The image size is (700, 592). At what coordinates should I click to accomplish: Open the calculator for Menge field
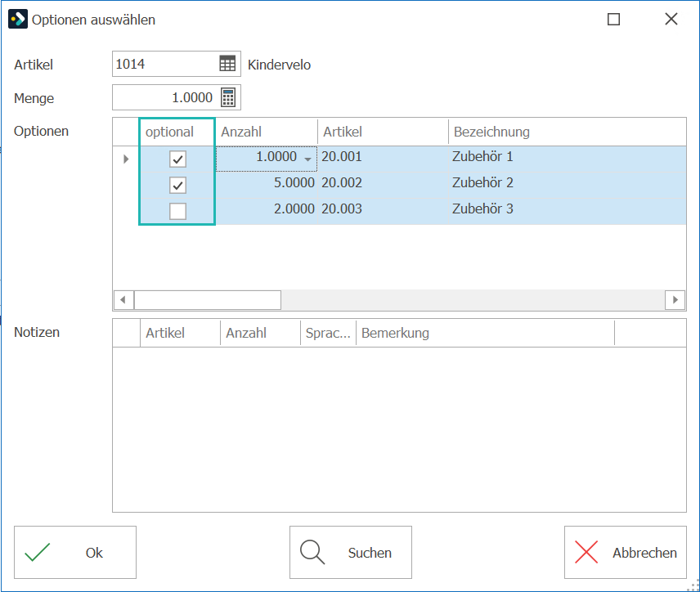228,97
